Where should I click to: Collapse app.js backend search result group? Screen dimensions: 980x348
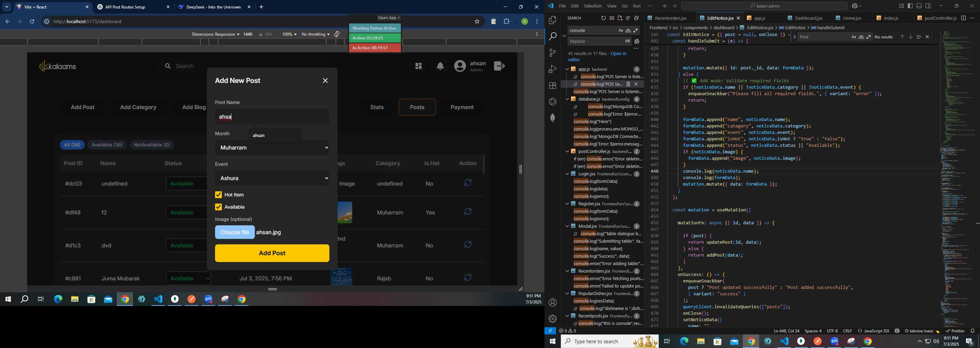pyautogui.click(x=567, y=69)
